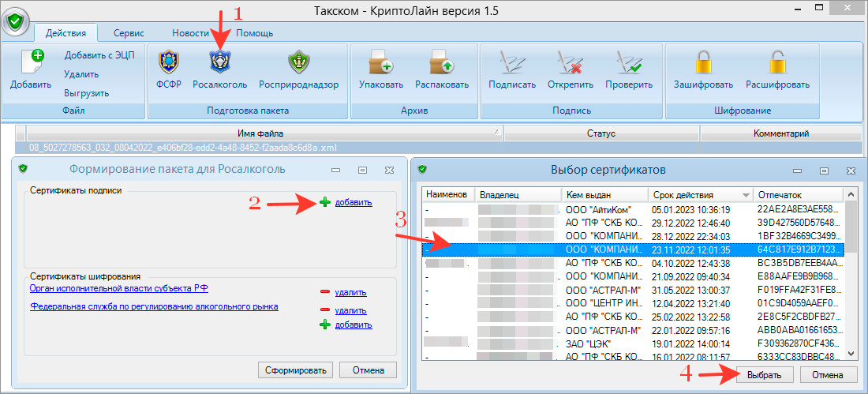Screen dimensions: 868x394
Task: Click the Открепить signature icon
Action: (x=571, y=62)
